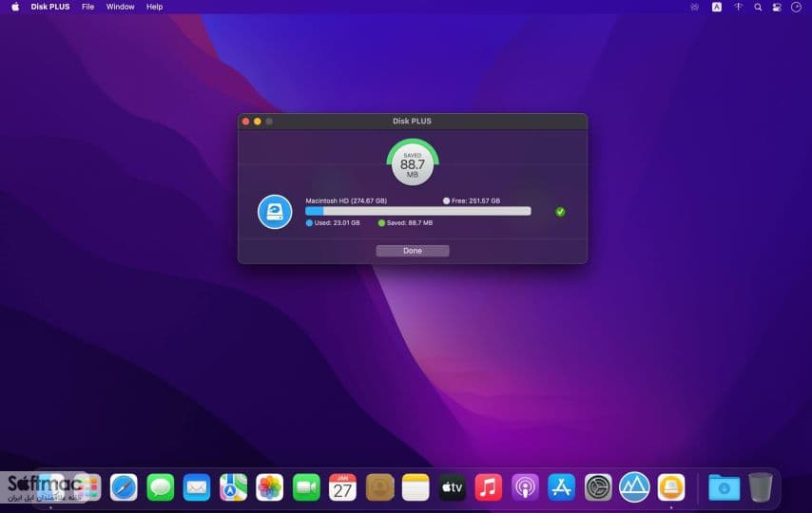The width and height of the screenshot is (812, 513).
Task: Open the Apple menu
Action: click(15, 7)
